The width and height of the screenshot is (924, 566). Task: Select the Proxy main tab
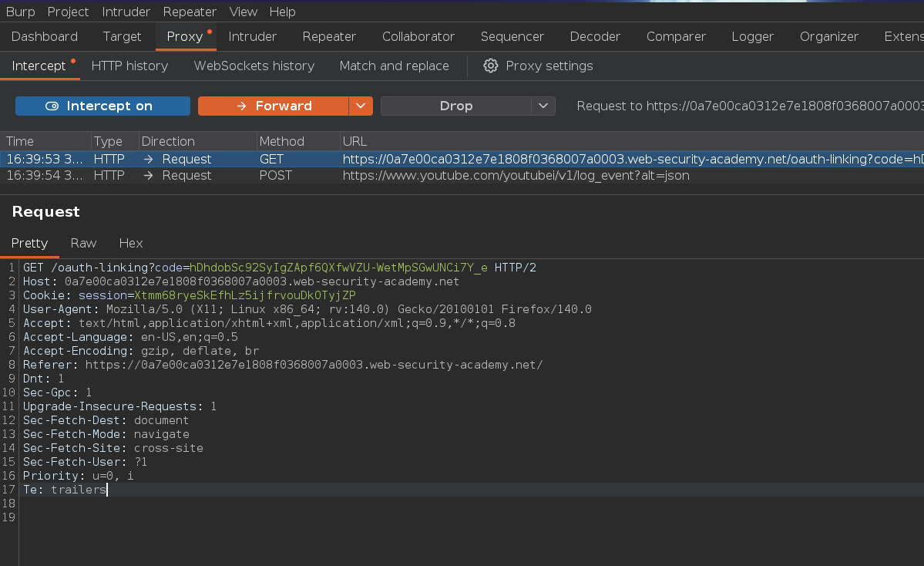(185, 36)
